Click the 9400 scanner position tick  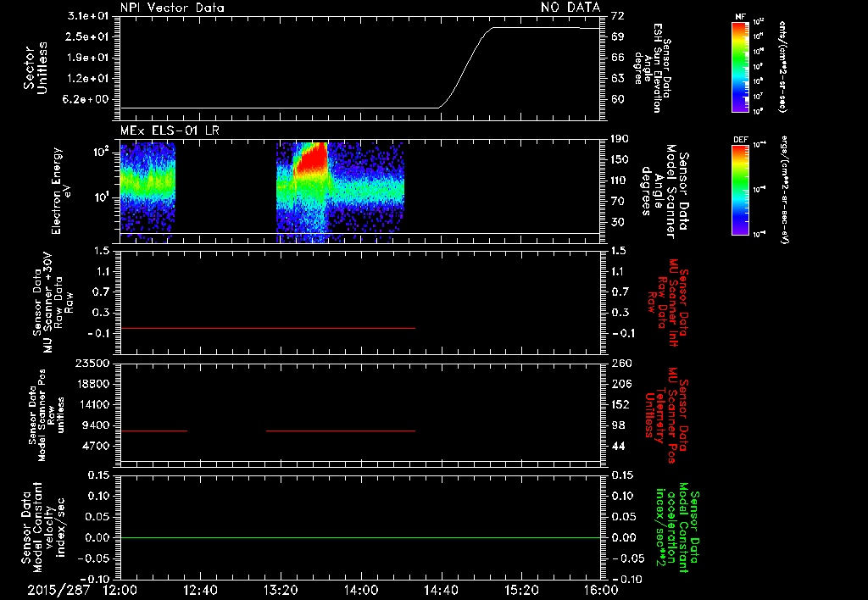point(97,425)
